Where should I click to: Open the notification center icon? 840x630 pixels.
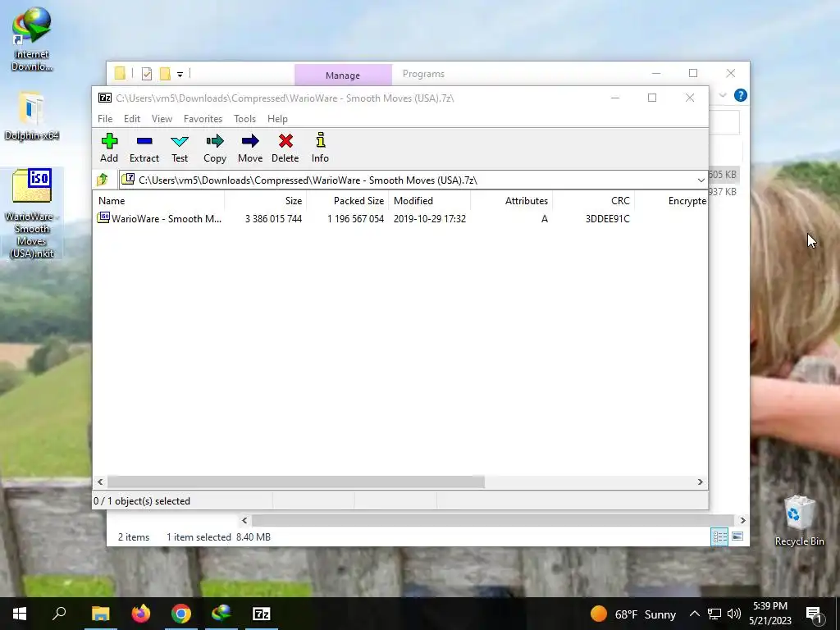[815, 614]
